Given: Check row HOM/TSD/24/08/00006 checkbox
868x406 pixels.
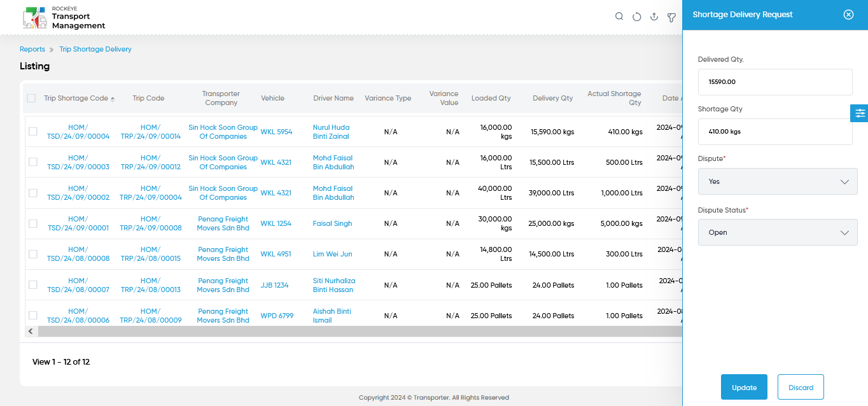Looking at the screenshot, I should 33,315.
